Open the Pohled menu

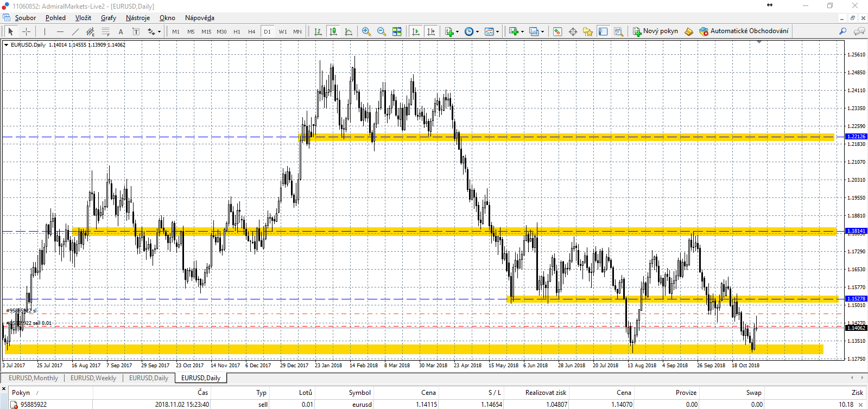point(55,18)
